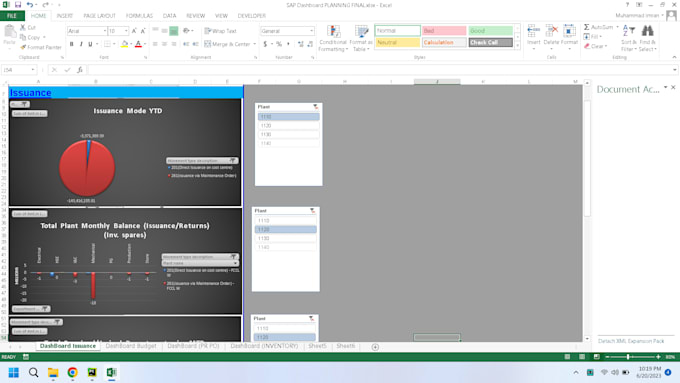Open Format as Table gallery
This screenshot has height=383, width=680.
(361, 38)
